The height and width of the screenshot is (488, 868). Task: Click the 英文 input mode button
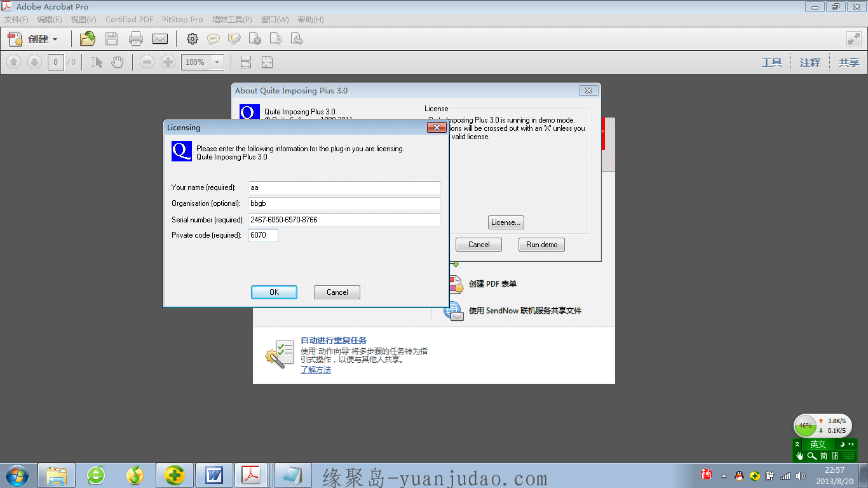818,445
